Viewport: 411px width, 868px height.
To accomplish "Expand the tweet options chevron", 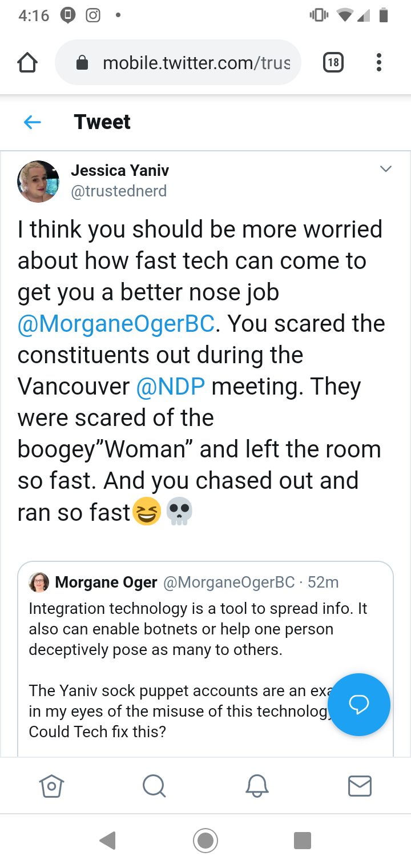I will 386,169.
